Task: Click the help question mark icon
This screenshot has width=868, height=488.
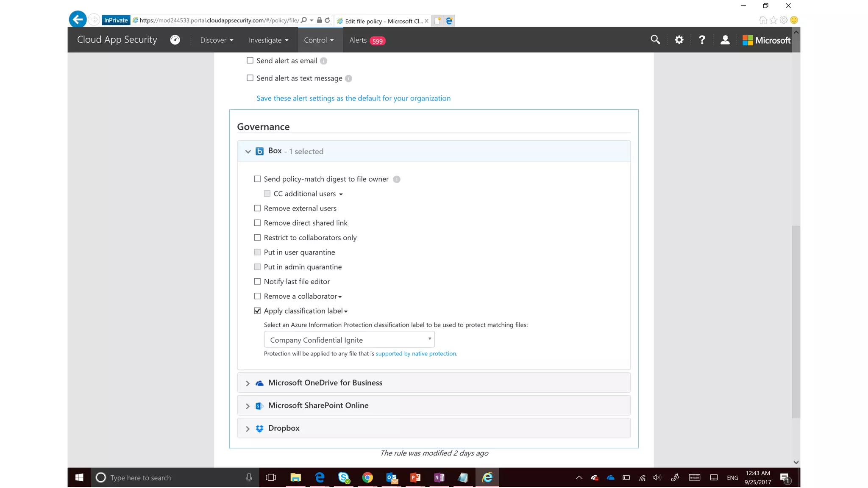Action: coord(702,40)
